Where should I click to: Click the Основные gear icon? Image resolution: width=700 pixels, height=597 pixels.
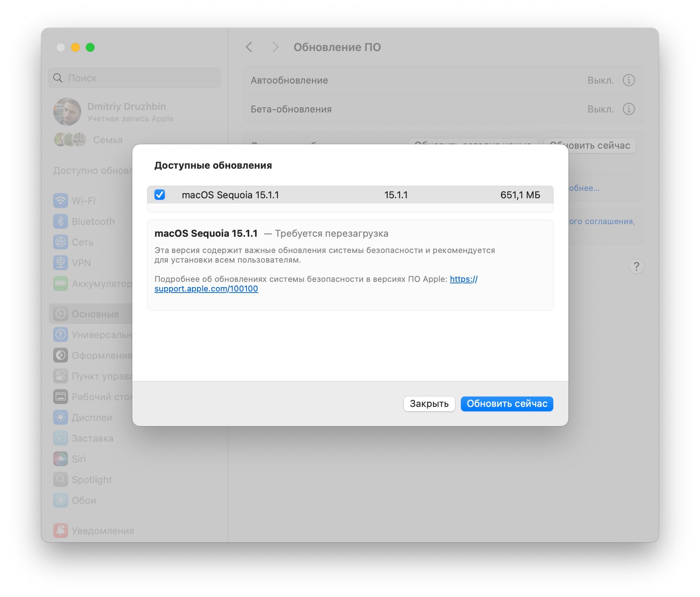[x=61, y=314]
